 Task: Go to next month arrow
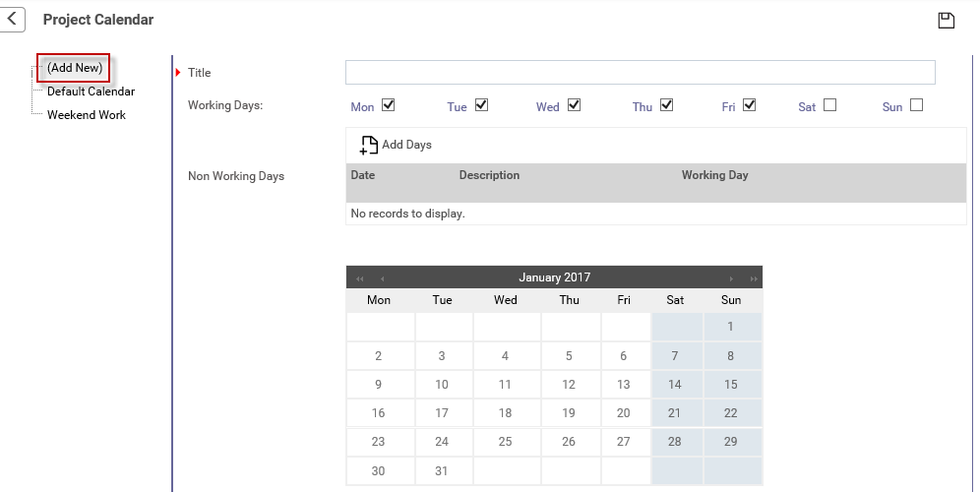pos(731,278)
